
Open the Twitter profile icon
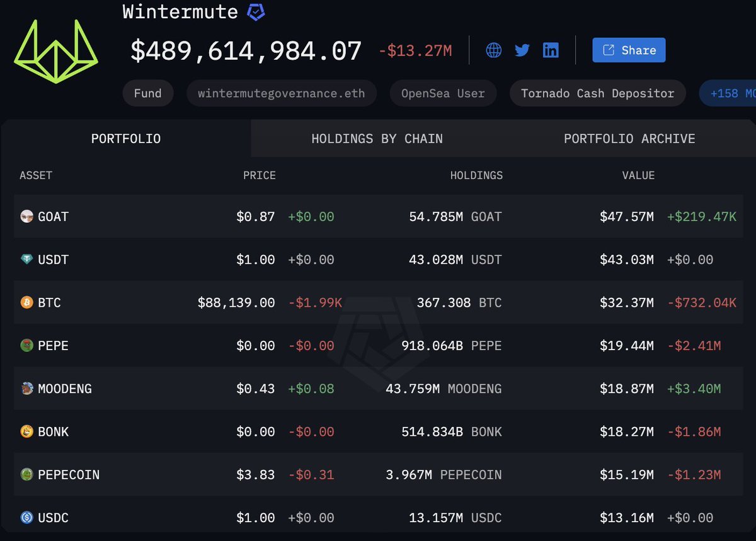click(x=522, y=50)
